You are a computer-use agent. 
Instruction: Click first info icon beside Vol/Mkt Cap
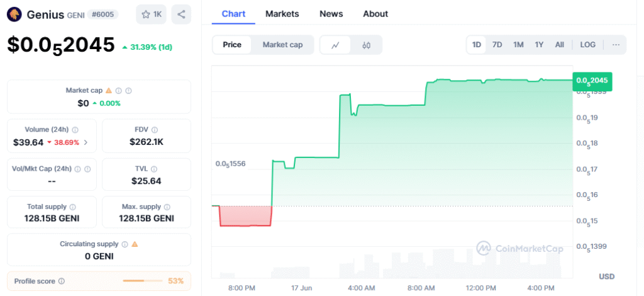tap(77, 169)
